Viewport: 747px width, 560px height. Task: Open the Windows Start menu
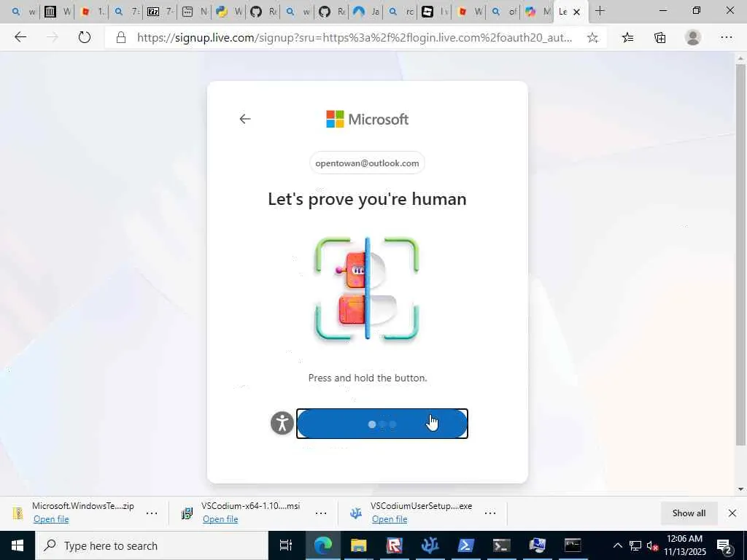coord(18,545)
